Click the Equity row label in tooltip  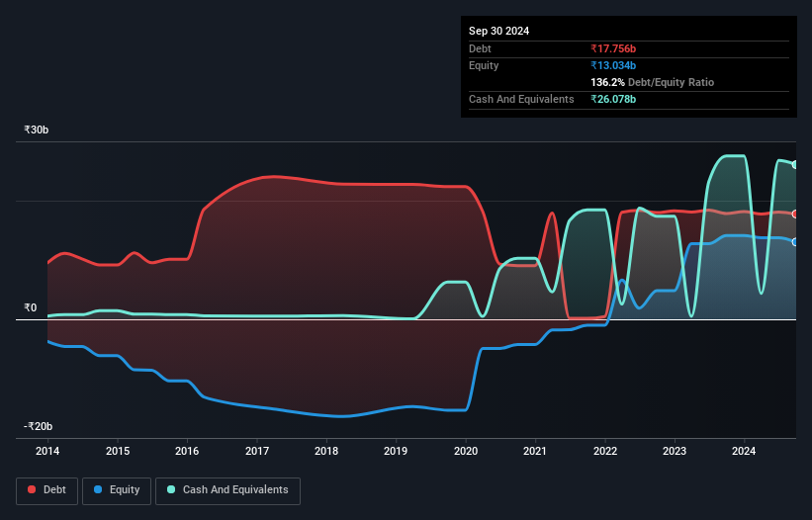484,65
